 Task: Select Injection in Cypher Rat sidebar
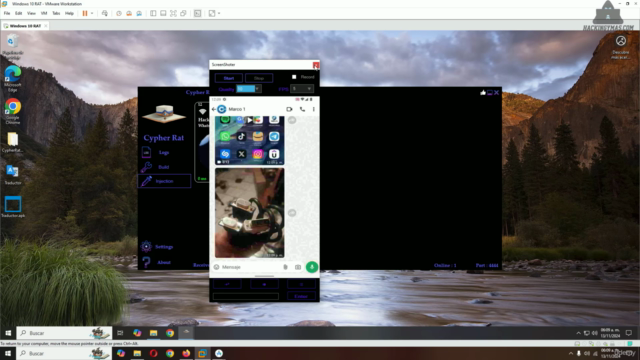pos(164,181)
